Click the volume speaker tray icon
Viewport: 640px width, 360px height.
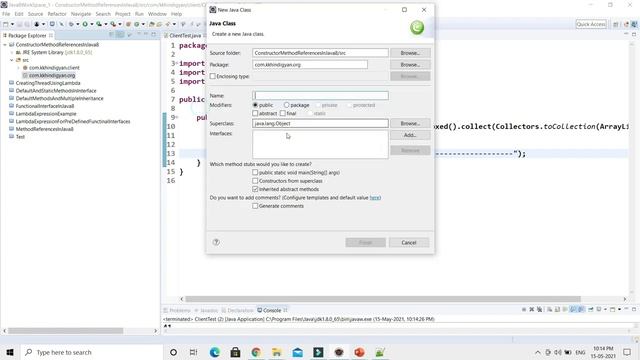558,352
